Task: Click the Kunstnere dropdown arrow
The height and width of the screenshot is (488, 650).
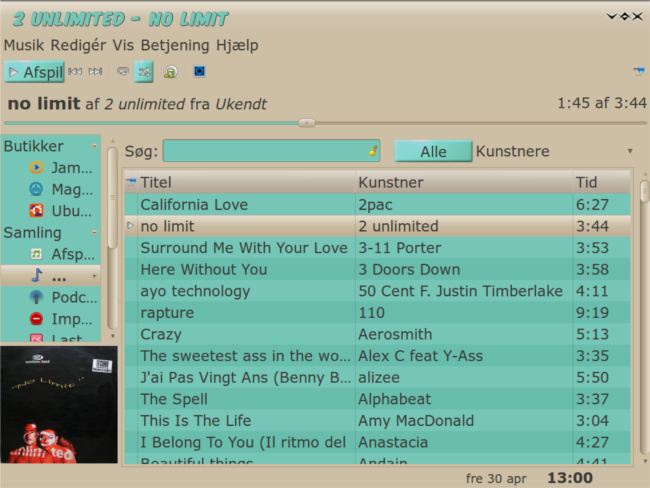Action: pos(630,151)
